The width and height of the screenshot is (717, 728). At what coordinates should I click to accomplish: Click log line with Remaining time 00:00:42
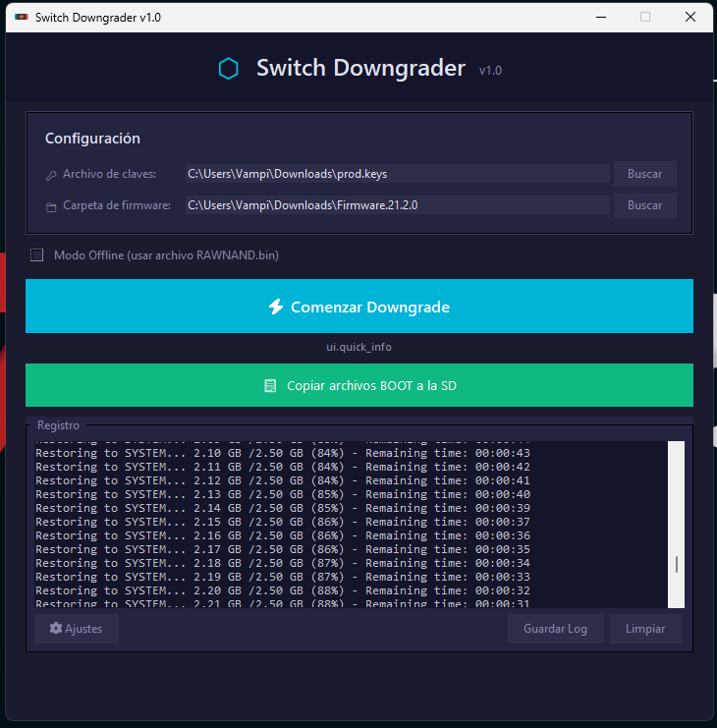pos(283,467)
